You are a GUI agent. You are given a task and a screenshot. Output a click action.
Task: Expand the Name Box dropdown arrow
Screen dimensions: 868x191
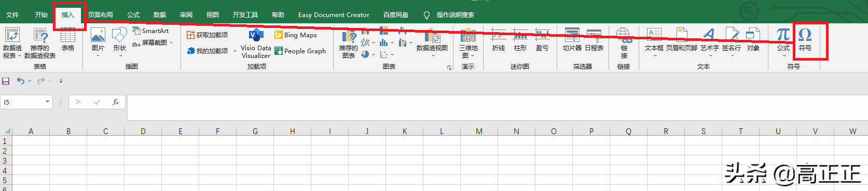[x=47, y=102]
